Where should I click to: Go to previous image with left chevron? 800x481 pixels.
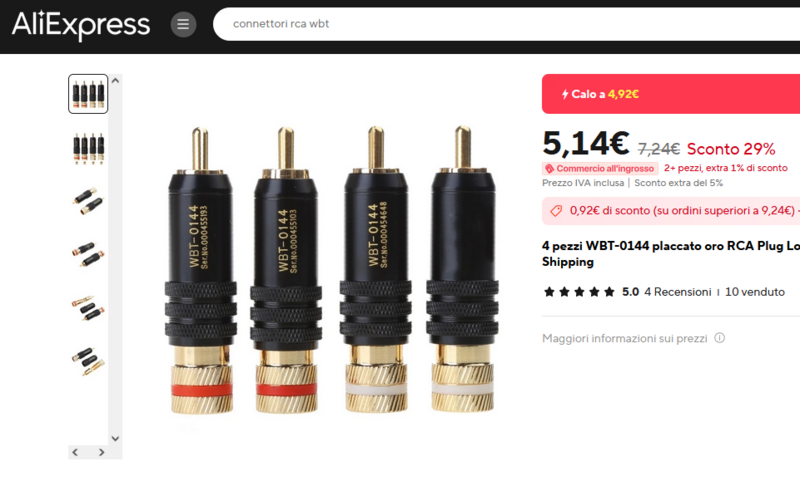(x=76, y=452)
